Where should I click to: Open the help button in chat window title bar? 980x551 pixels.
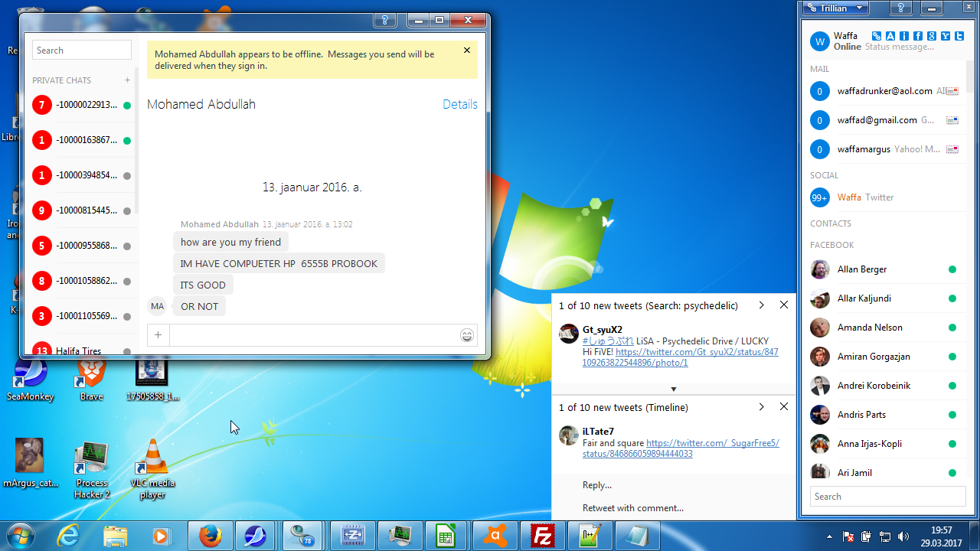click(385, 21)
